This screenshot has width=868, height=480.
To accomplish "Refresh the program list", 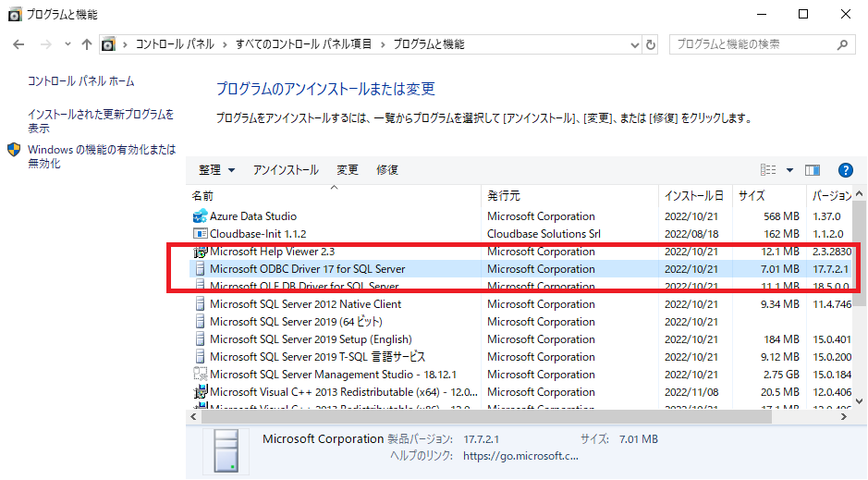I will (651, 44).
